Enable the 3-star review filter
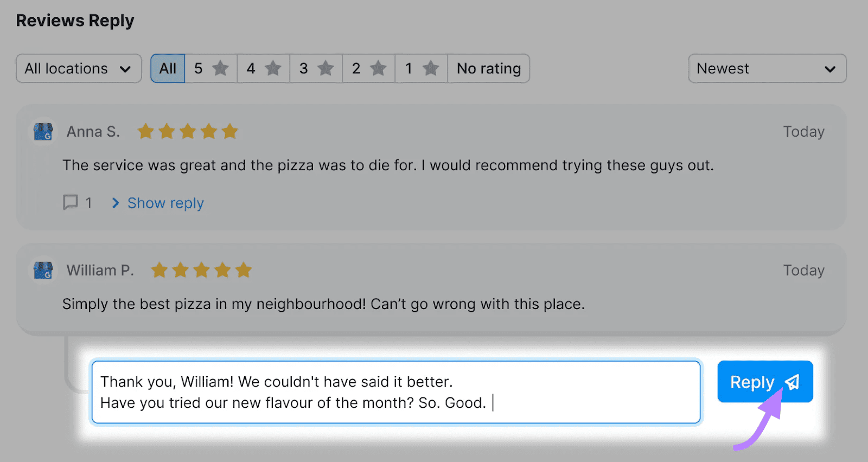The image size is (868, 462). [x=315, y=68]
